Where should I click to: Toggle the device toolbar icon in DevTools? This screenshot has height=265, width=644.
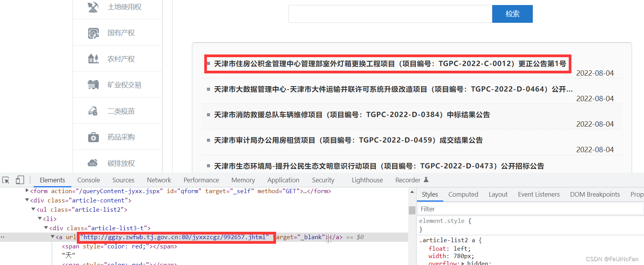click(x=20, y=180)
